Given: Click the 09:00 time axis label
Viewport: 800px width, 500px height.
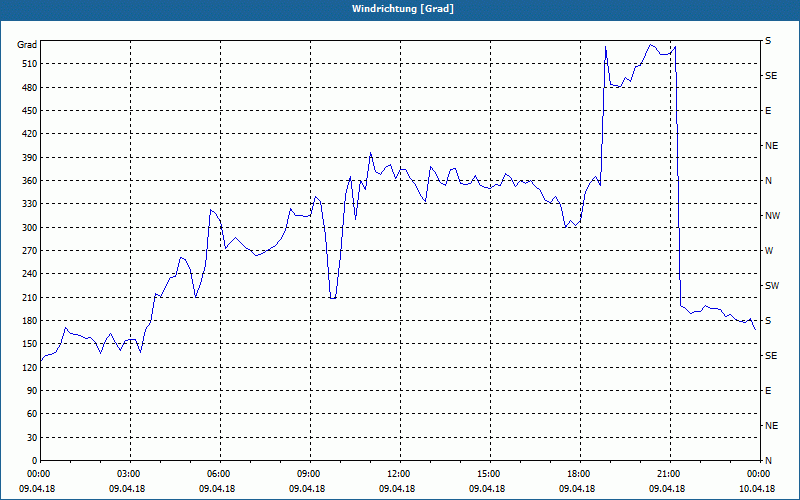Looking at the screenshot, I should point(310,474).
